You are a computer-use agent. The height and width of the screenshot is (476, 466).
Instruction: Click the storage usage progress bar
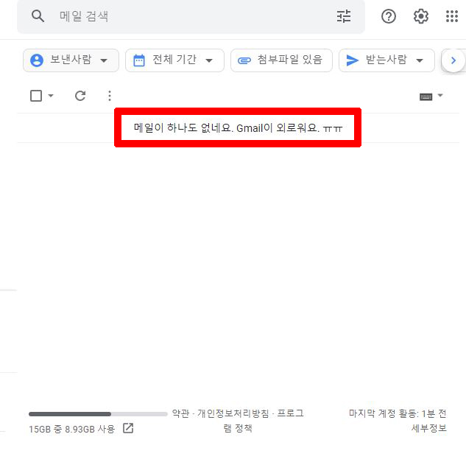tap(98, 414)
